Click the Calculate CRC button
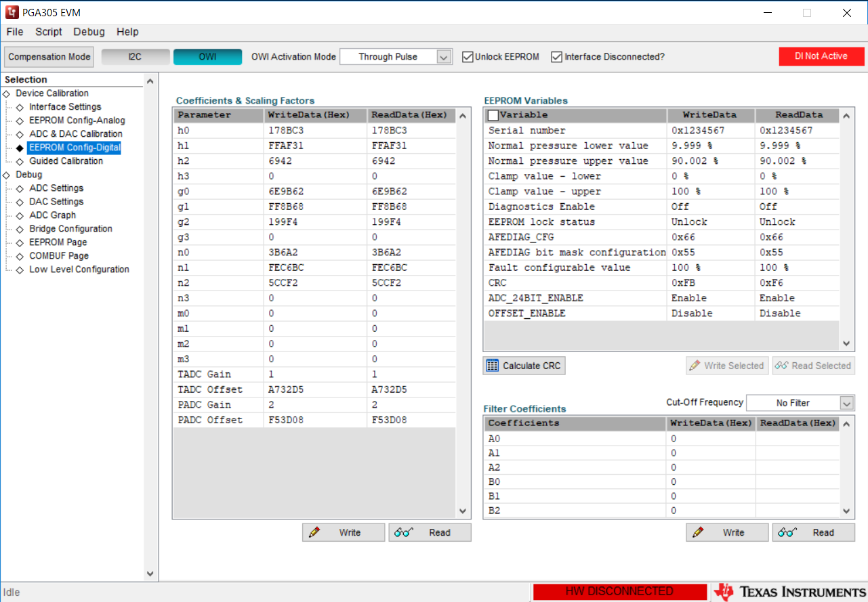 pyautogui.click(x=524, y=366)
